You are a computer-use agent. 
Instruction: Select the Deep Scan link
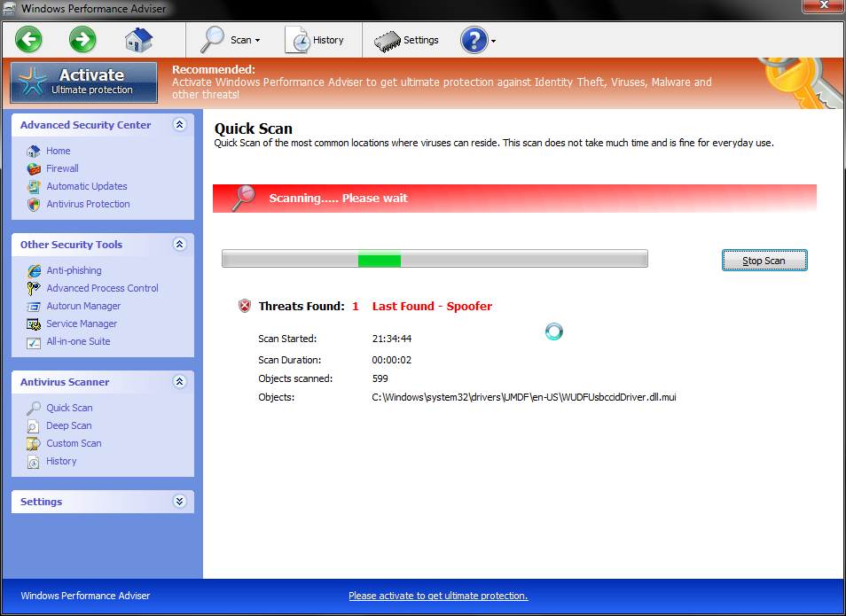point(69,425)
